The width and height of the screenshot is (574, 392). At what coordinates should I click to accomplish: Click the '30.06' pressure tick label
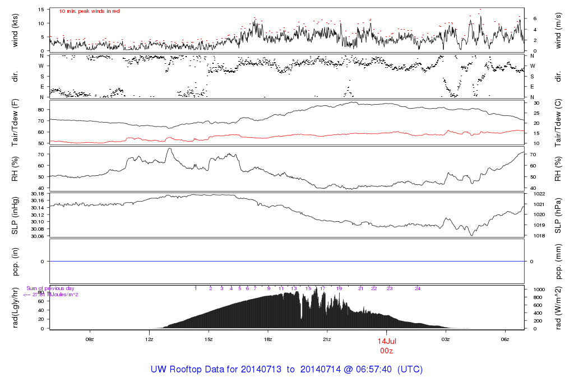pos(38,236)
